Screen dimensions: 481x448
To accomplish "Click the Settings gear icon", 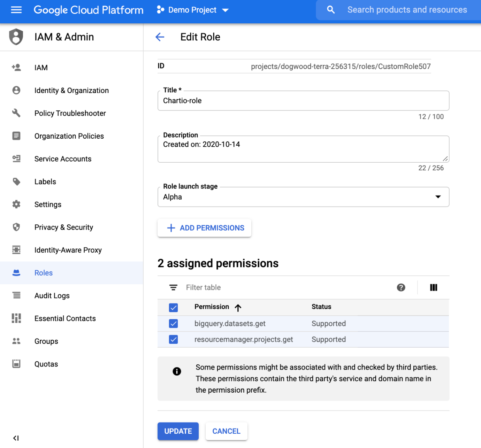I will [16, 204].
